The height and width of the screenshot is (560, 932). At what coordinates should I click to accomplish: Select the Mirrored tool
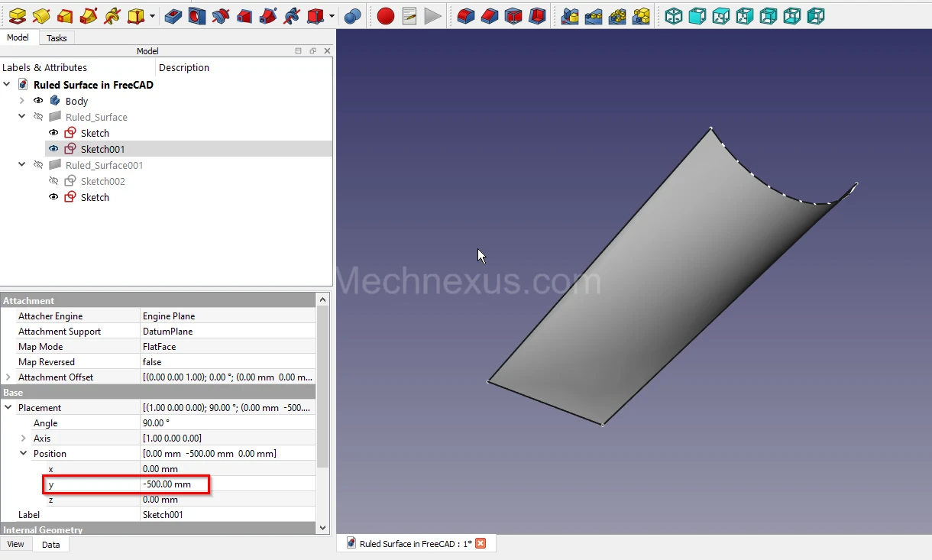click(570, 15)
